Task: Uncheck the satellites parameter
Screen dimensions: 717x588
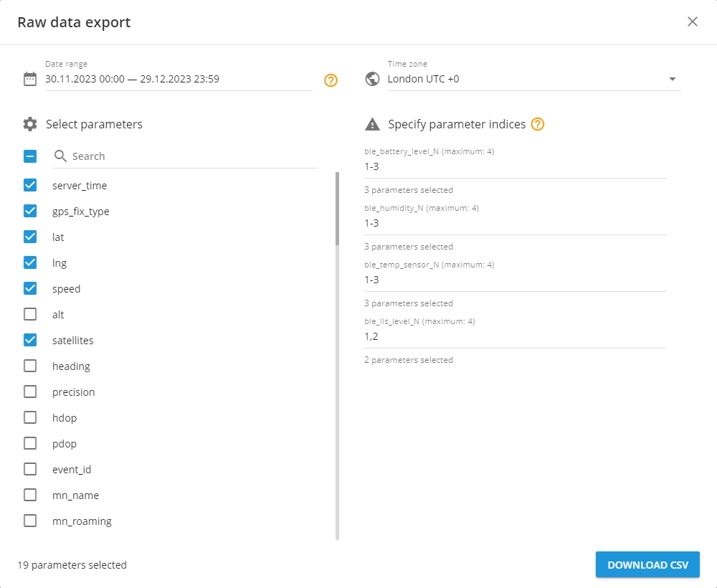Action: click(29, 340)
